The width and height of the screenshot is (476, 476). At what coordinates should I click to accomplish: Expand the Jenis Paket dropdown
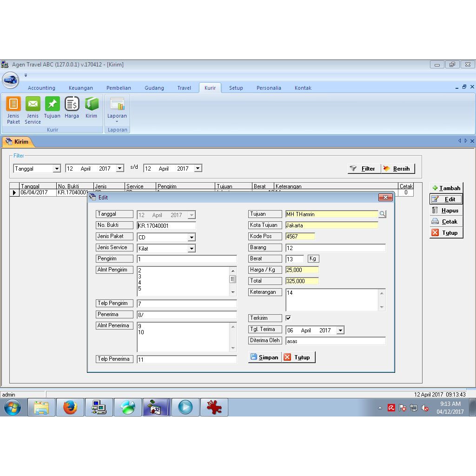(191, 238)
